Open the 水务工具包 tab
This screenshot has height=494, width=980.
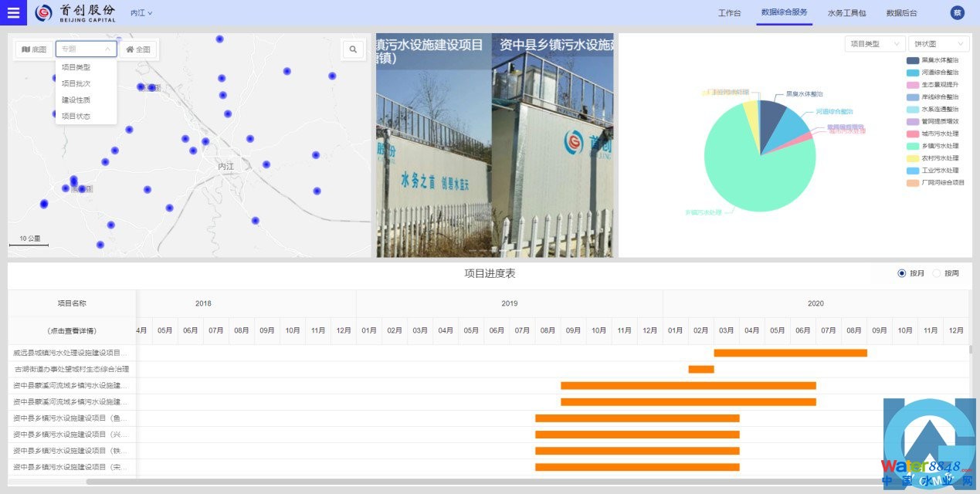coord(846,13)
